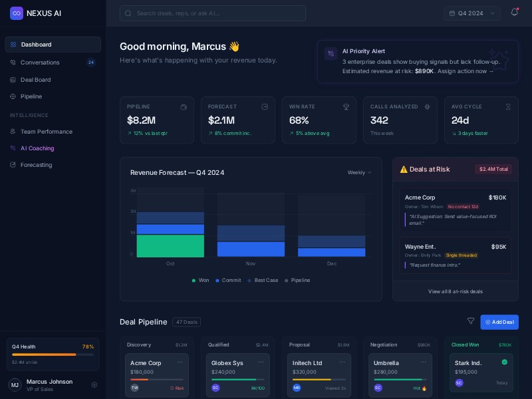Open settings gear beside Marcus Johnson
The image size is (532, 399).
[94, 384]
